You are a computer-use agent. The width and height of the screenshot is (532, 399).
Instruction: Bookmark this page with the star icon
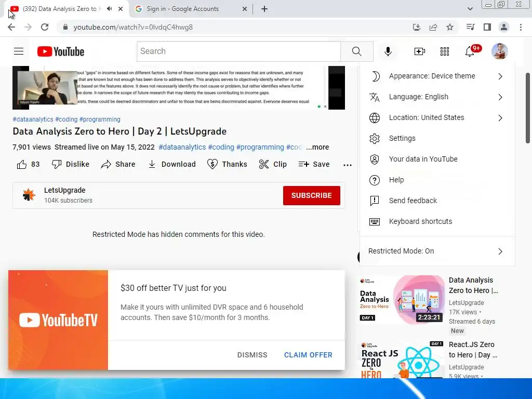click(x=450, y=27)
